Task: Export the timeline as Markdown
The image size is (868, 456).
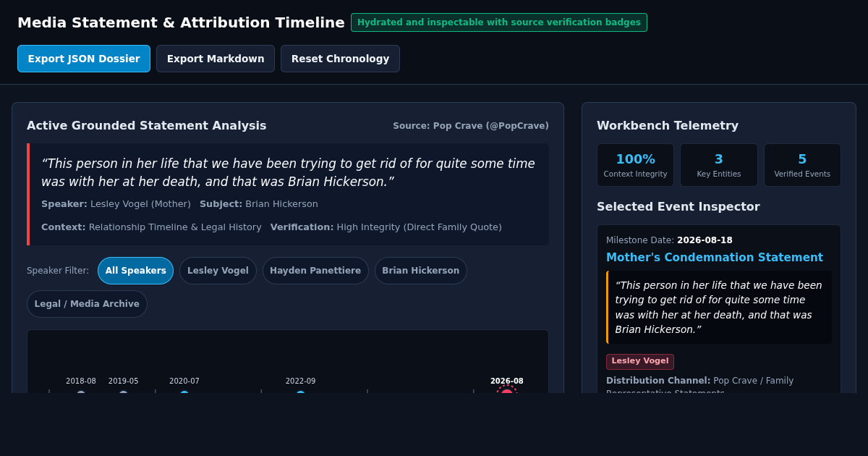Action: [216, 59]
